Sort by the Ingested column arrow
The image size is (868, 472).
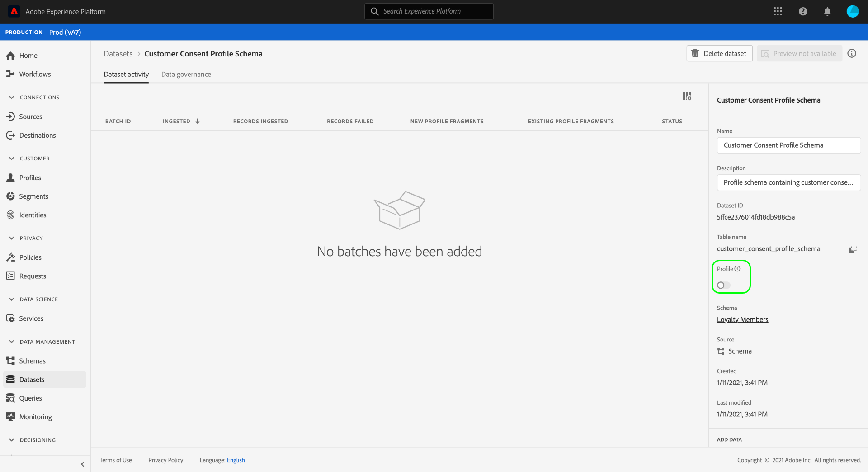tap(198, 121)
